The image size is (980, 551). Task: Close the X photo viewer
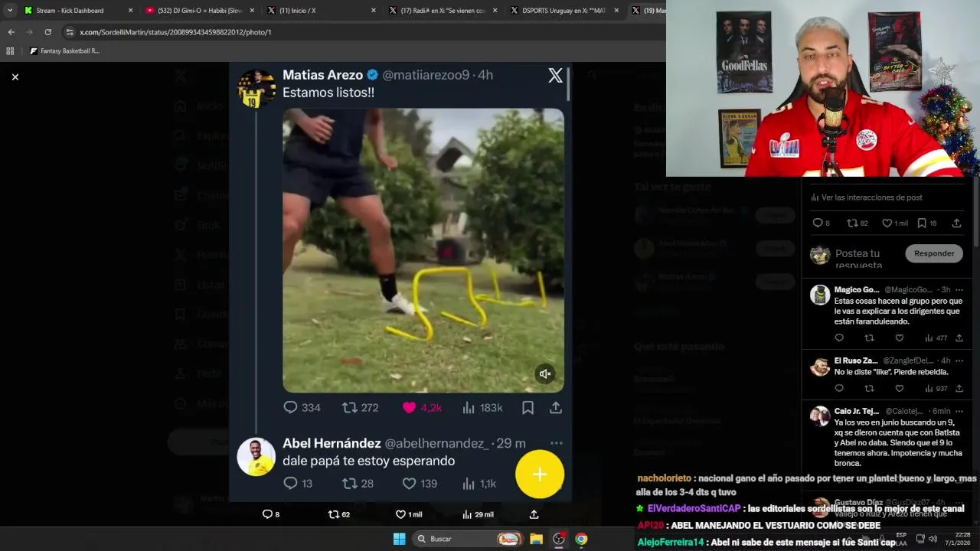coord(15,77)
